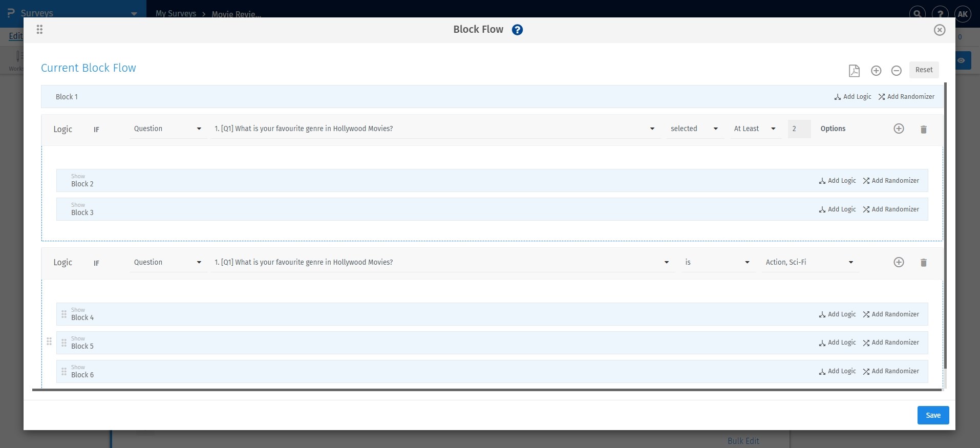980x448 pixels.
Task: Open the Block Flow help icon
Action: point(517,30)
